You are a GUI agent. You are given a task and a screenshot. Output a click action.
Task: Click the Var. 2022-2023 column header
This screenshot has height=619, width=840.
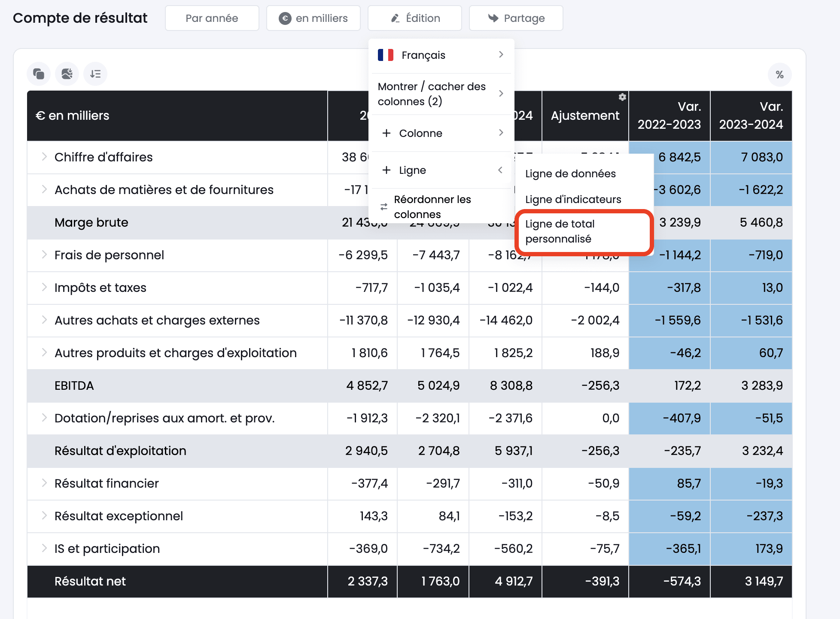click(x=670, y=115)
